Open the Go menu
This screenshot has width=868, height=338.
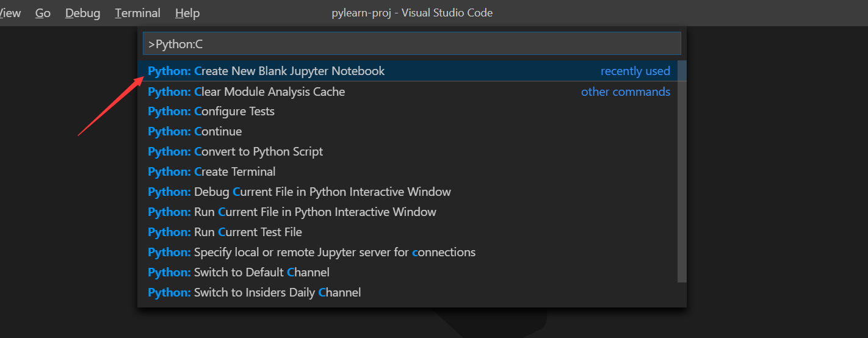43,13
